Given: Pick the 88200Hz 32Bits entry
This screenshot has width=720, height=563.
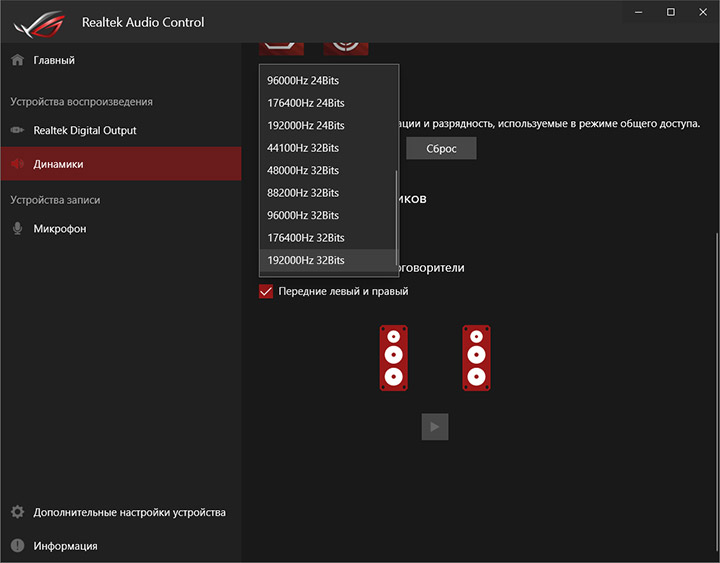Looking at the screenshot, I should point(303,193).
